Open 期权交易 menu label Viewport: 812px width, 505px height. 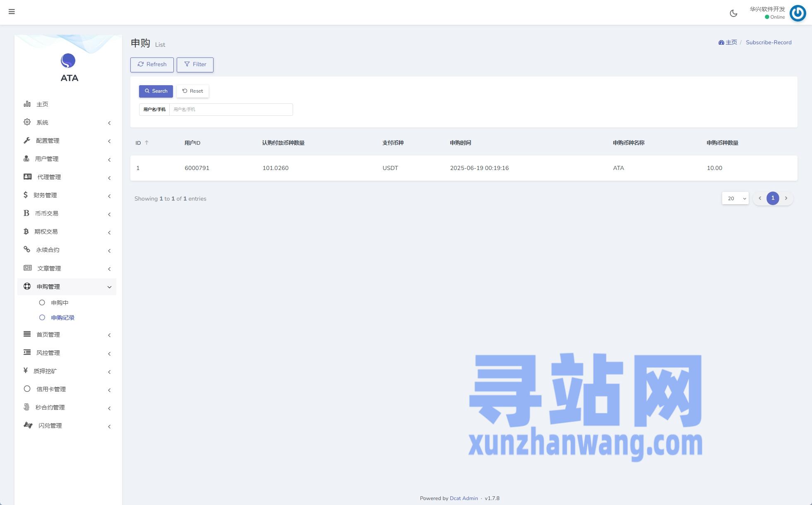click(46, 232)
